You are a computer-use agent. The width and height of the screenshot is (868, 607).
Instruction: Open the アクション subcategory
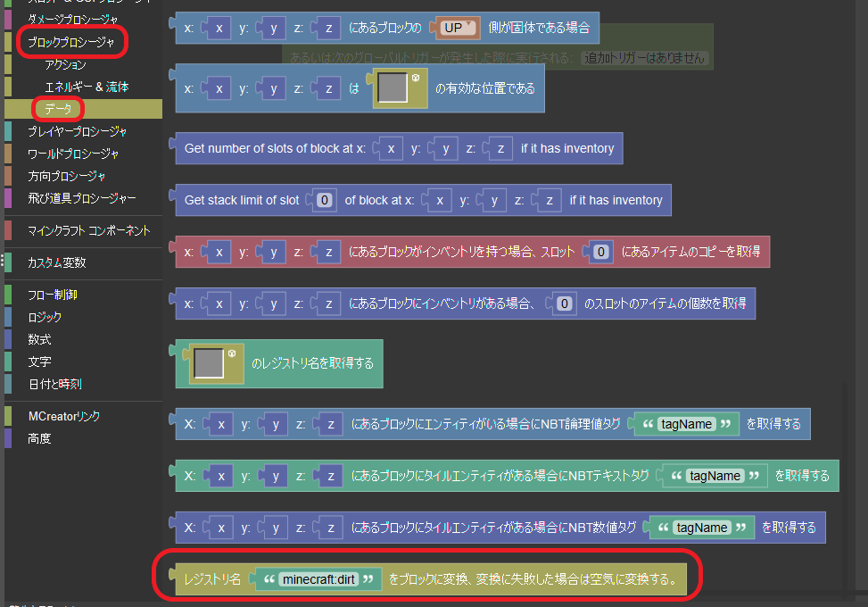[x=65, y=64]
